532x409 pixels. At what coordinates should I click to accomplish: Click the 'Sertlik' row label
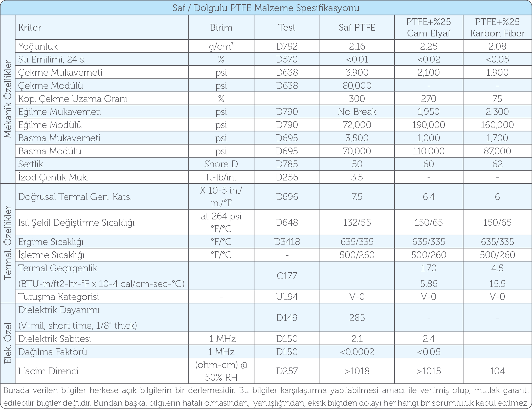(31, 164)
